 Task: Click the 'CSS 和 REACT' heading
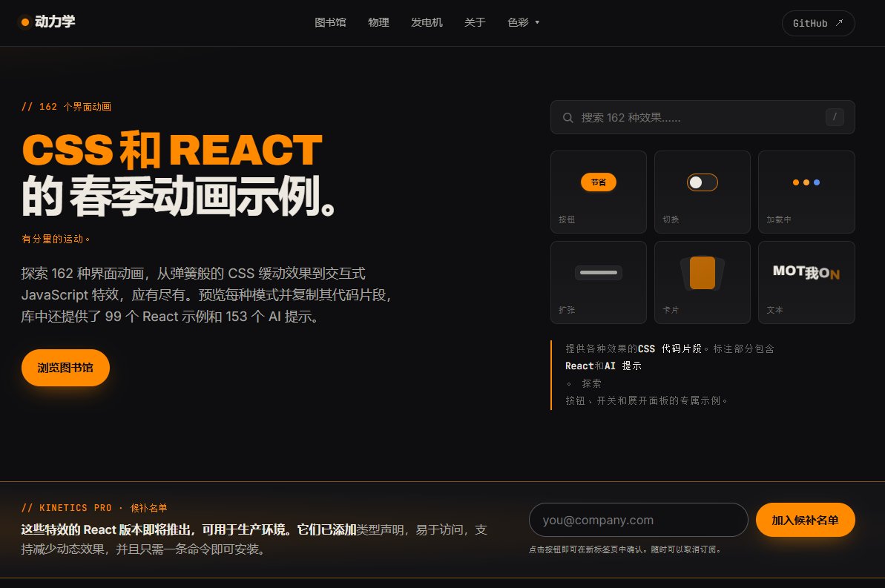[172, 150]
